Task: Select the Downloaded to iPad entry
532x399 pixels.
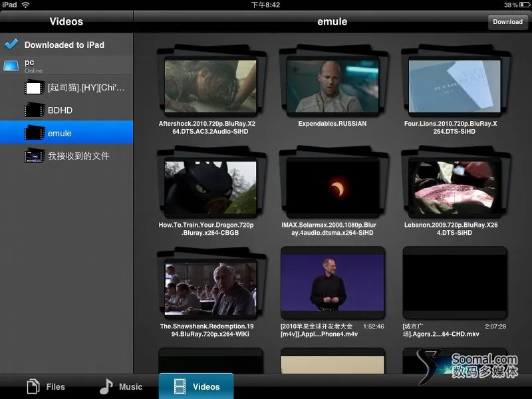Action: [66, 45]
